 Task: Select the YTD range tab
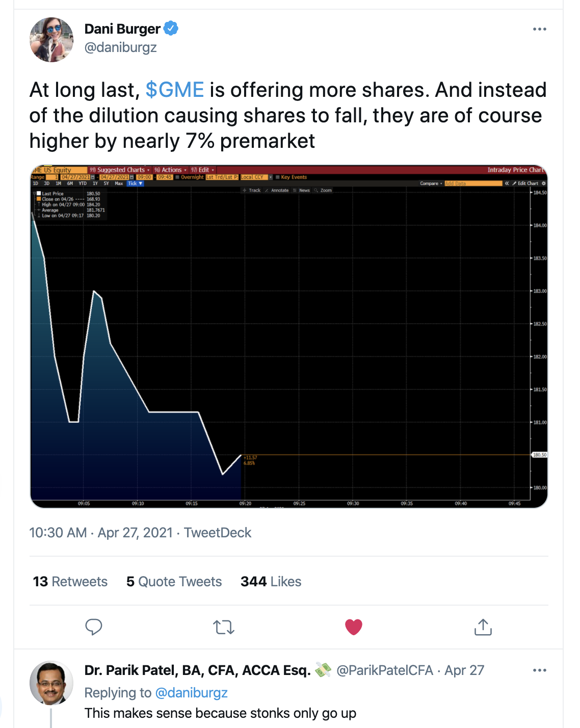point(83,184)
